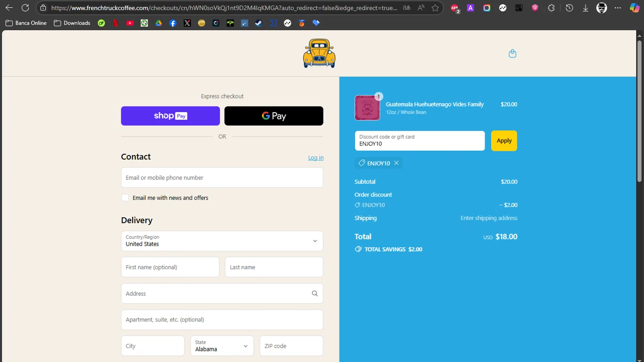
Task: Open the Netflix bookmark
Action: point(115,23)
